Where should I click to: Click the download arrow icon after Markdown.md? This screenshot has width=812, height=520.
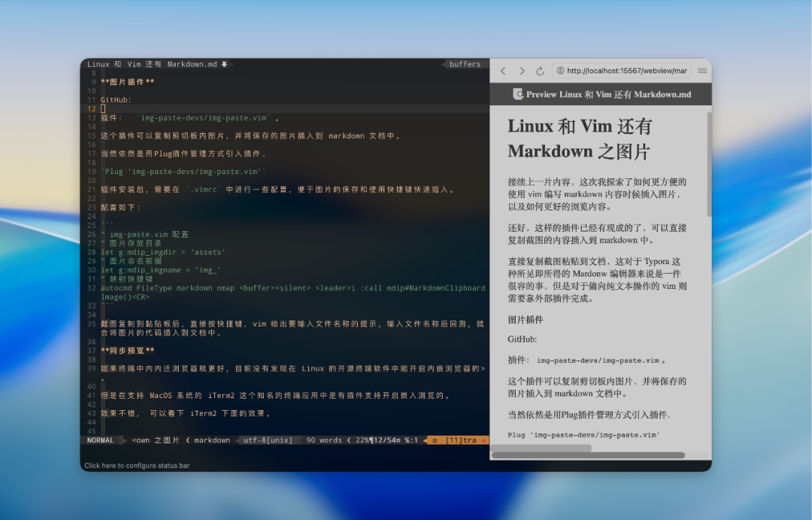224,64
